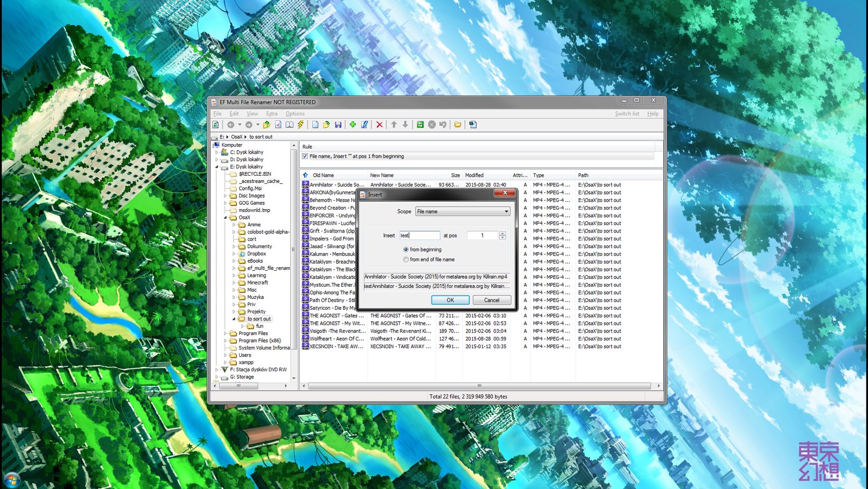Toggle the 'File name, Insert' rule checkbox
Viewport: 868px width, 489px height.
tap(305, 156)
